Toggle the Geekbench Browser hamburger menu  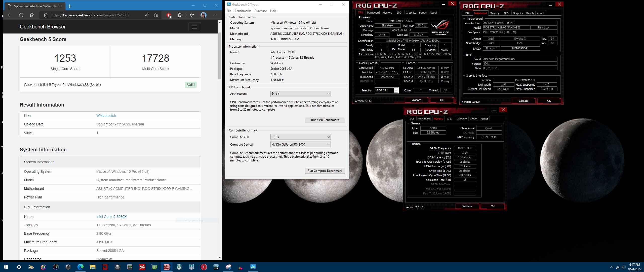(x=194, y=27)
